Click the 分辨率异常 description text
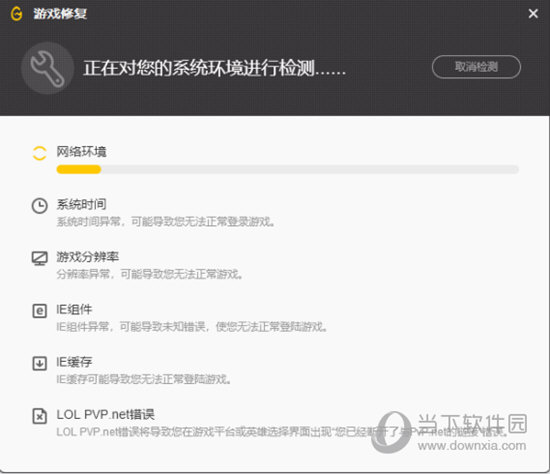The image size is (550, 474). pos(149,274)
